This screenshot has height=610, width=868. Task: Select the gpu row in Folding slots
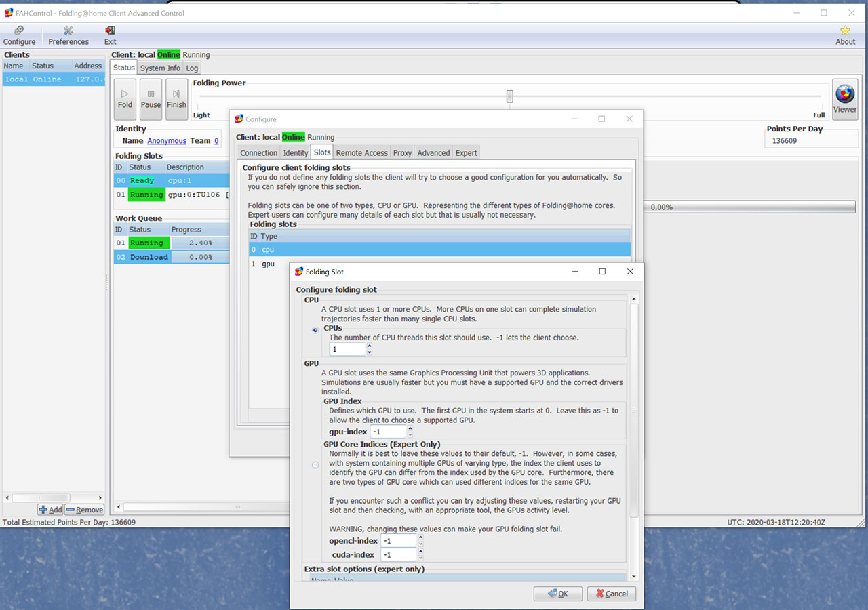click(x=268, y=264)
